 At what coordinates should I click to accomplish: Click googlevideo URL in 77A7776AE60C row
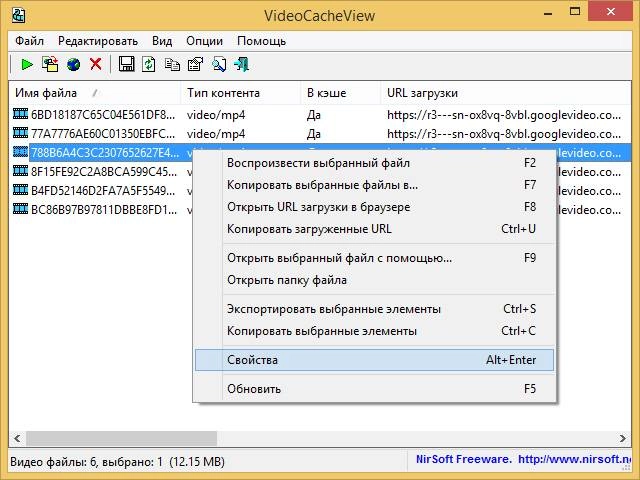(504, 134)
